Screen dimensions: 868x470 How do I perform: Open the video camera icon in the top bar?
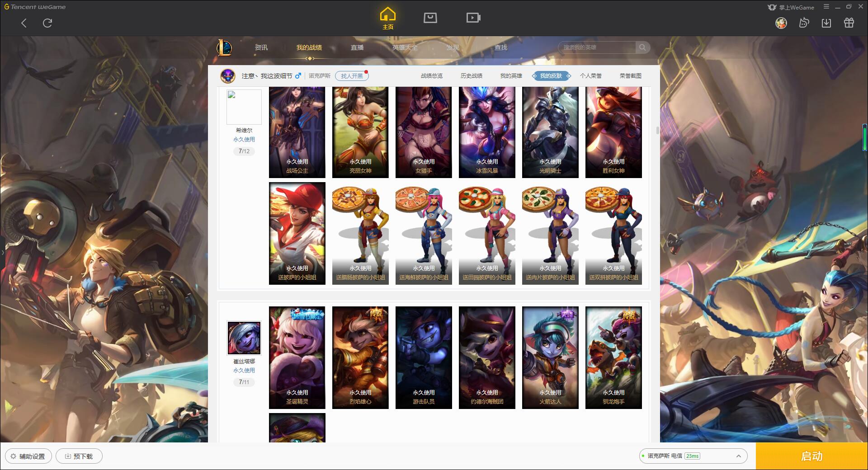pos(473,18)
